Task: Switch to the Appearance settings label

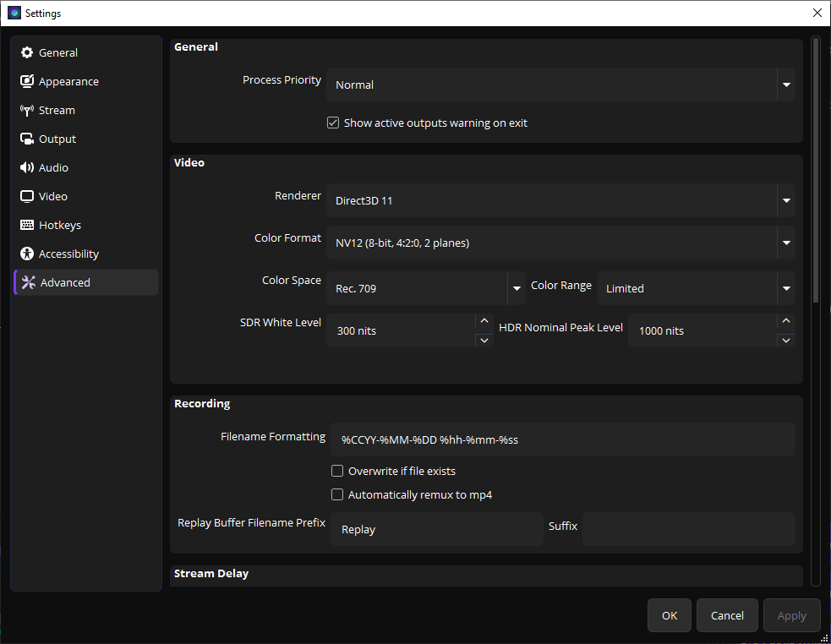Action: 68,81
